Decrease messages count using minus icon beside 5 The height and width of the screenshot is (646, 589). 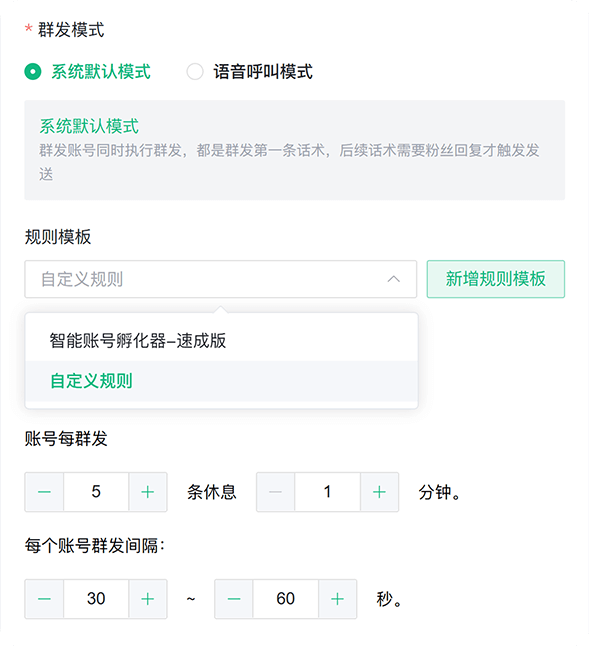[44, 492]
